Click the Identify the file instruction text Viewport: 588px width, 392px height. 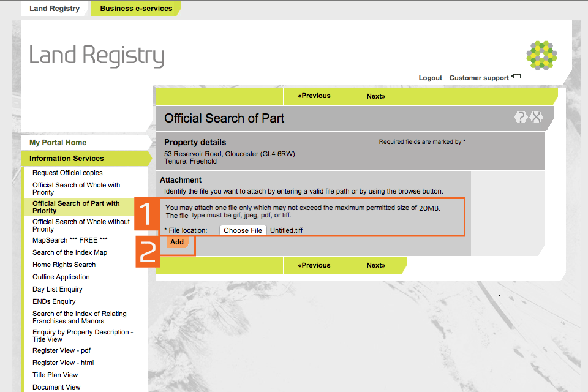point(304,191)
